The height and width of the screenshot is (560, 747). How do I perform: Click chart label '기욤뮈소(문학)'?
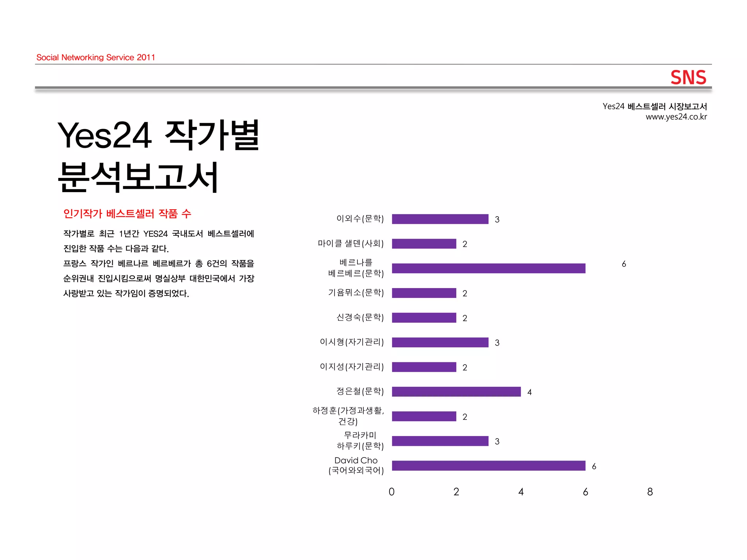356,293
